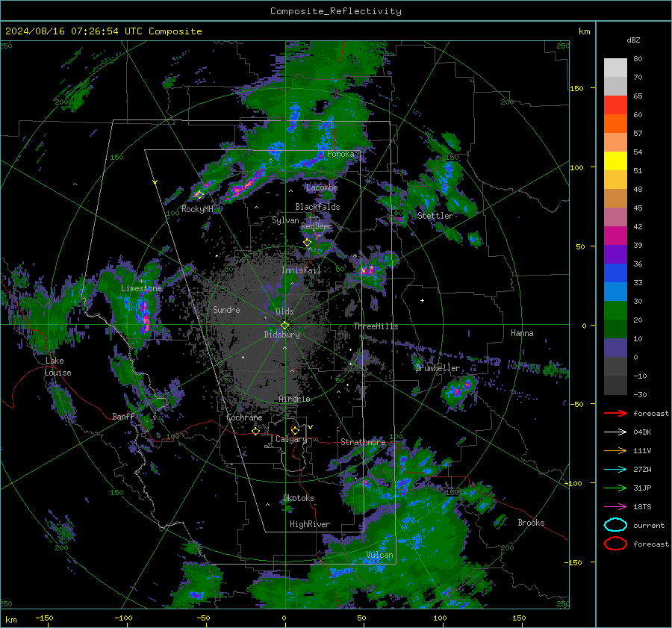Click the Olds city label
Image resolution: width=672 pixels, height=628 pixels.
point(284,311)
